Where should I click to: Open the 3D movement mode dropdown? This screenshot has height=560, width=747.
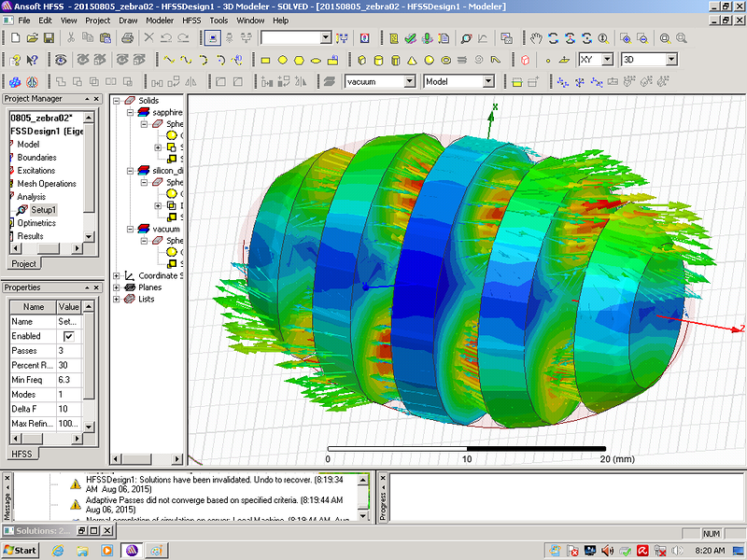(x=670, y=60)
